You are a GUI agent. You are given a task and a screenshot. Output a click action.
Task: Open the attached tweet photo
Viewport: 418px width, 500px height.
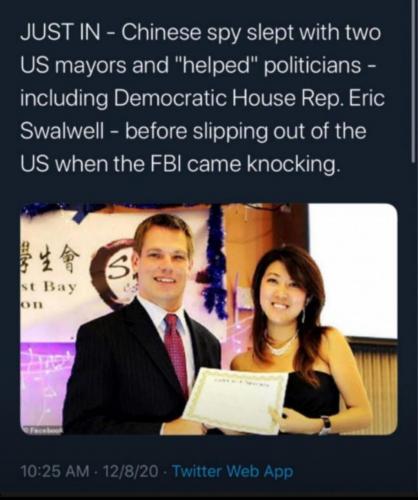pyautogui.click(x=209, y=319)
